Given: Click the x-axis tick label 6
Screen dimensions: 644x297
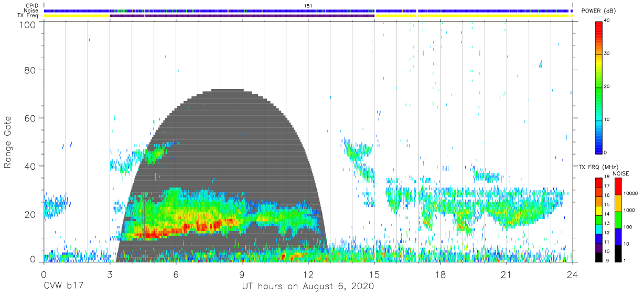Looking at the screenshot, I should (176, 274).
